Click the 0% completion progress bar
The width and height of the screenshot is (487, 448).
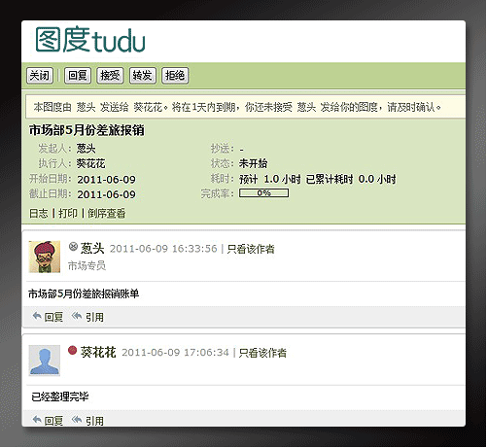264,193
